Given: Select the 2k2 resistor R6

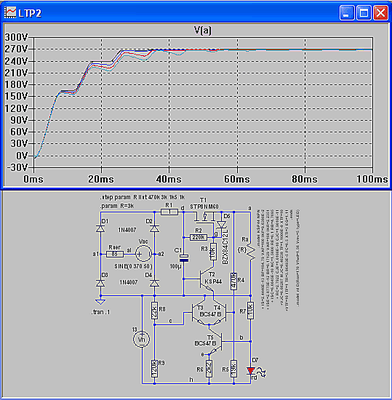Looking at the screenshot, I should pos(209,368).
